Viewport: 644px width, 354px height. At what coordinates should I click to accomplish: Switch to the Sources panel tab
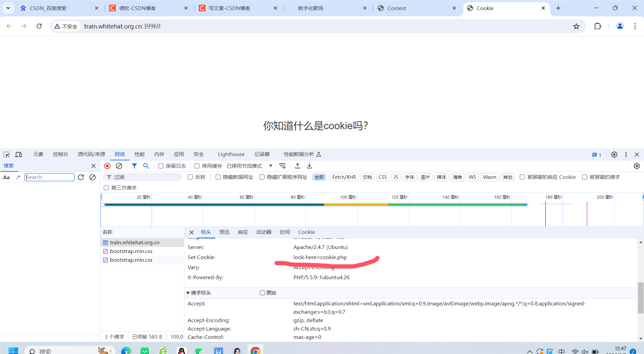(x=91, y=154)
